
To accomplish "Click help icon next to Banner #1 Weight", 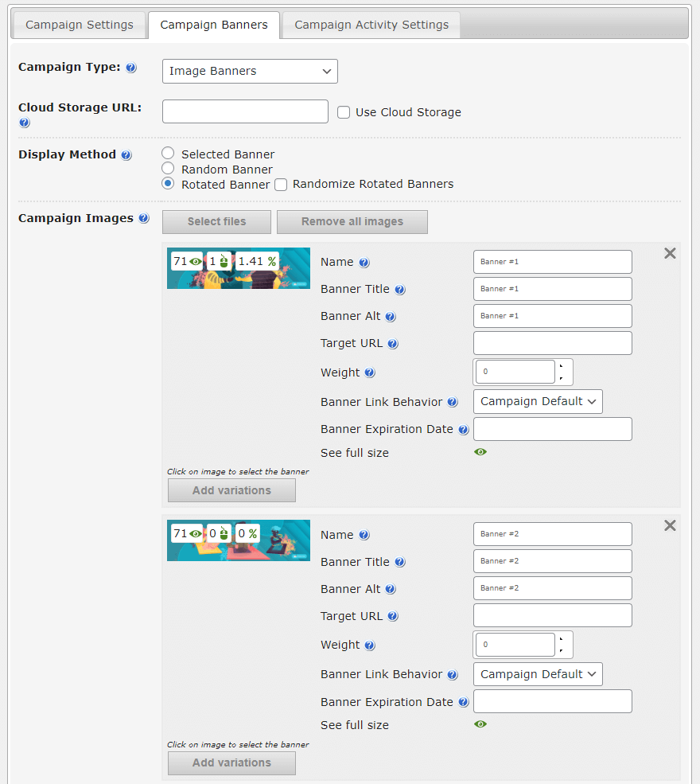I will 370,372.
